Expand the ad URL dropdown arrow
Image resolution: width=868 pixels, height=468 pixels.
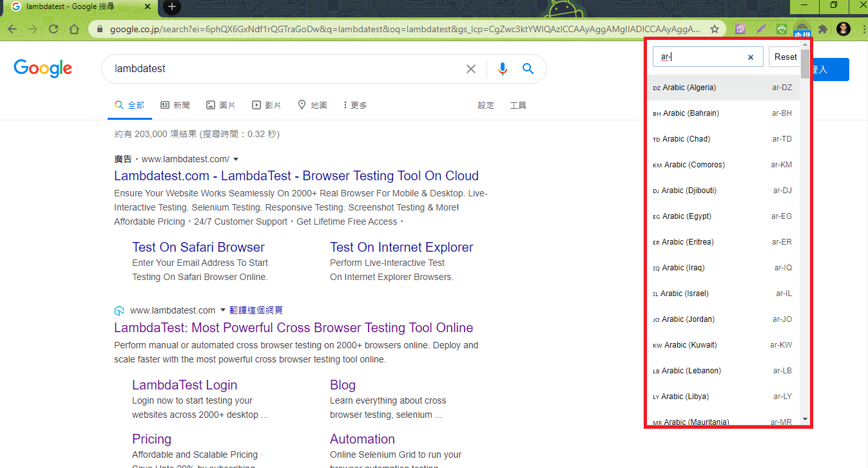coord(235,158)
